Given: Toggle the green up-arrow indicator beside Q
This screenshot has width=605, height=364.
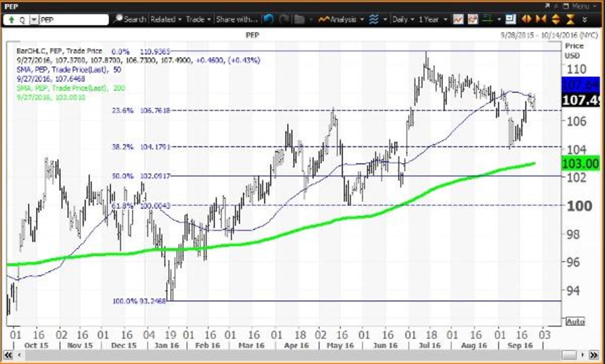Looking at the screenshot, I should (x=10, y=20).
